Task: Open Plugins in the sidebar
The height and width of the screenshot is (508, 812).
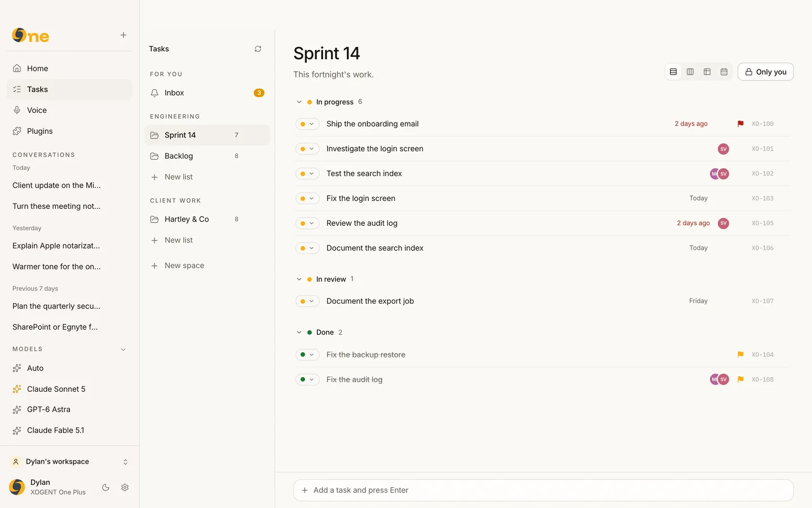Action: pyautogui.click(x=70, y=131)
